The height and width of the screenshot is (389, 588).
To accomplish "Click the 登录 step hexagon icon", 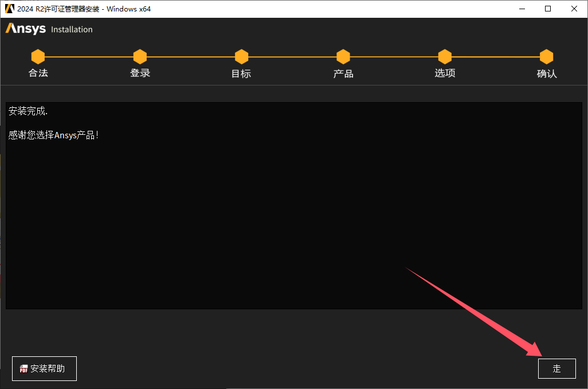I will pyautogui.click(x=140, y=57).
